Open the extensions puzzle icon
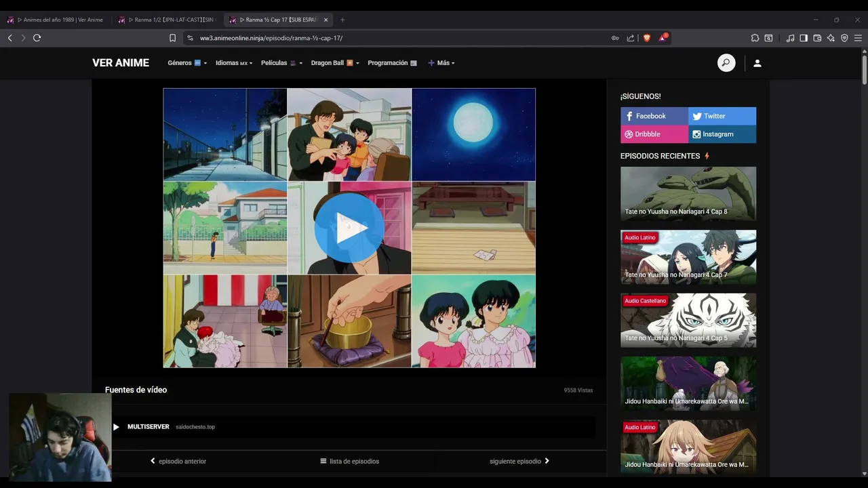Viewport: 868px width, 488px height. coord(755,38)
